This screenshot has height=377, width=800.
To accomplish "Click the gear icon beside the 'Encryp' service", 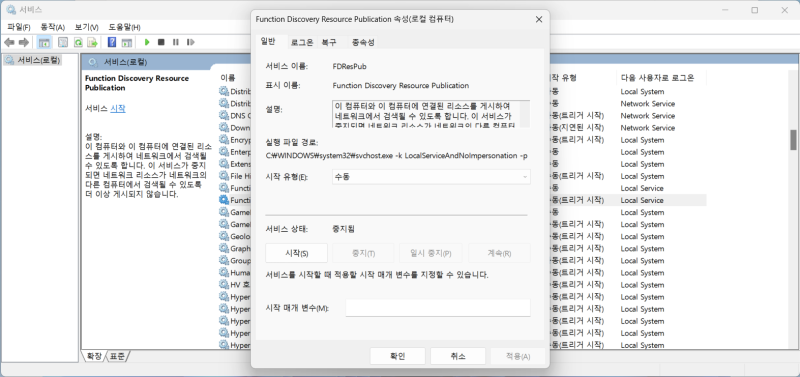I will (x=223, y=139).
